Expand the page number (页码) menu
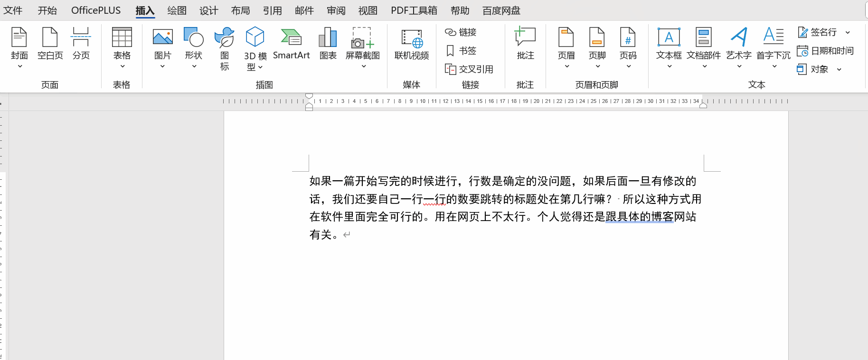The image size is (868, 360). coord(628,66)
